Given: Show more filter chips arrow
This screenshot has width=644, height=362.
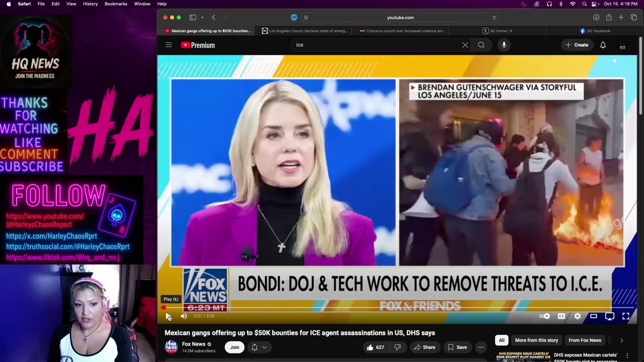Looking at the screenshot, I should pyautogui.click(x=622, y=340).
